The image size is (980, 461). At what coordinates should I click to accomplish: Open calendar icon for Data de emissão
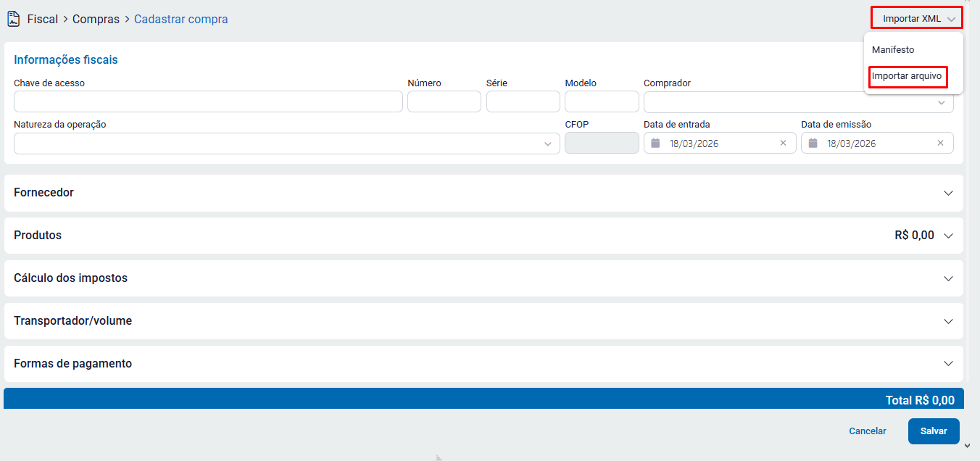pyautogui.click(x=813, y=144)
